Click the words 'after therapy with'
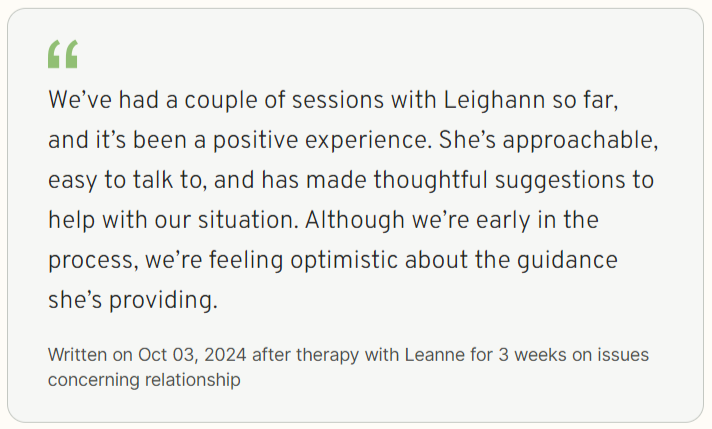The width and height of the screenshot is (712, 429). [x=325, y=355]
